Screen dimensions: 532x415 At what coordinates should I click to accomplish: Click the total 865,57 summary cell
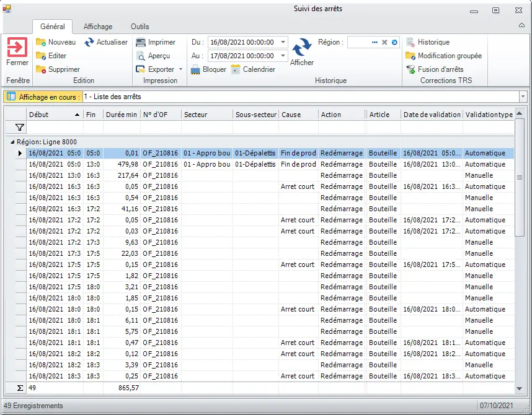click(122, 388)
